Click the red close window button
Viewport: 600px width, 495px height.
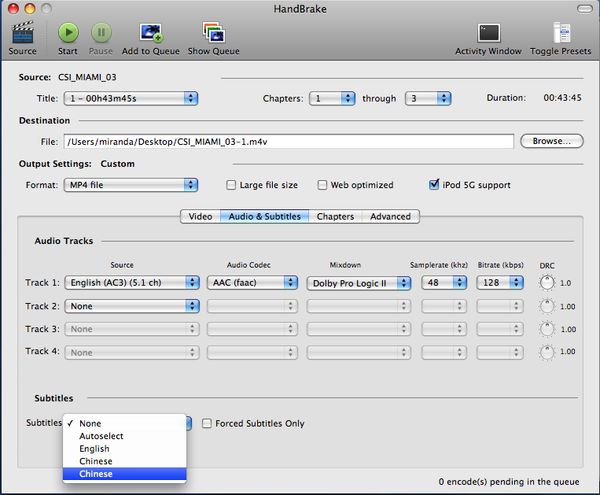[x=13, y=8]
